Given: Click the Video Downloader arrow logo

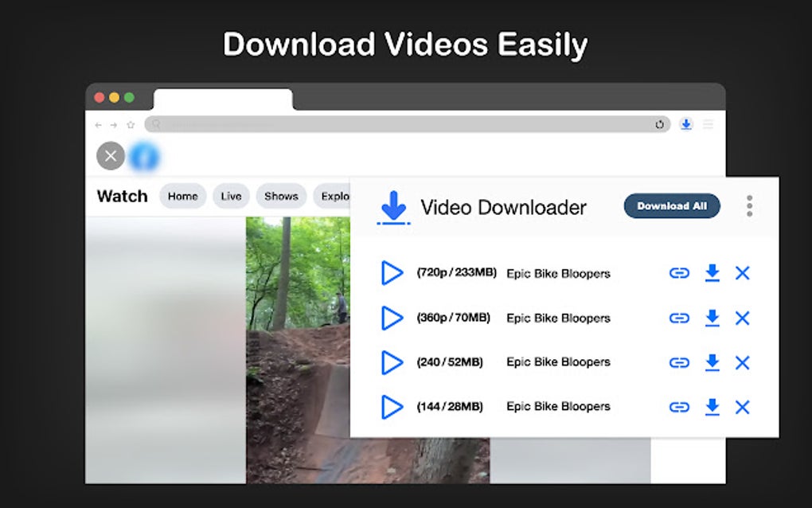Looking at the screenshot, I should pos(393,208).
